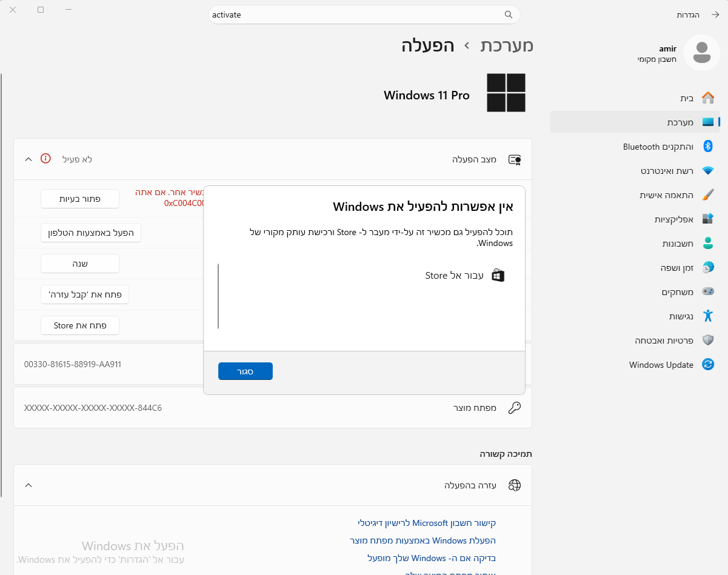
Task: Open בית home settings category
Action: tap(635, 98)
